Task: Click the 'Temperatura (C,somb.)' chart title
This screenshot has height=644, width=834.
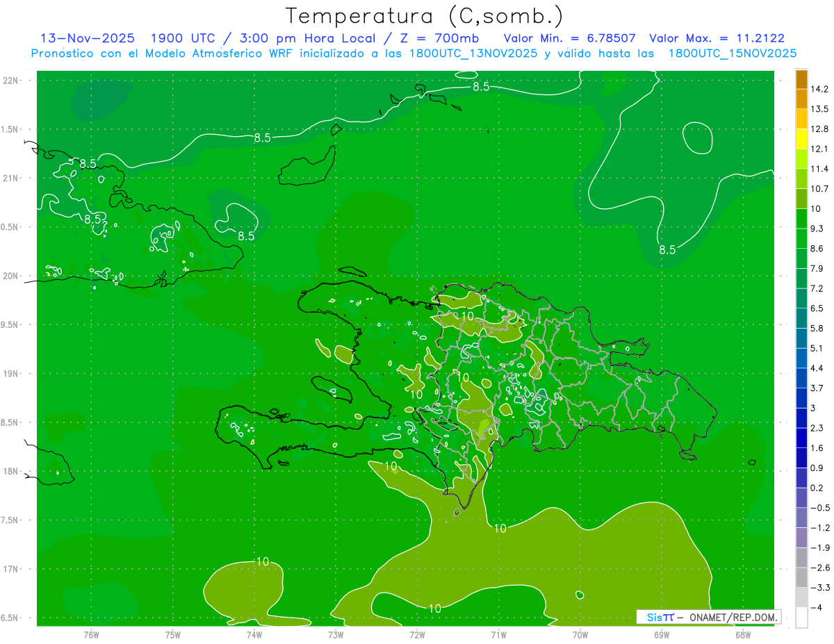Action: 424,16
